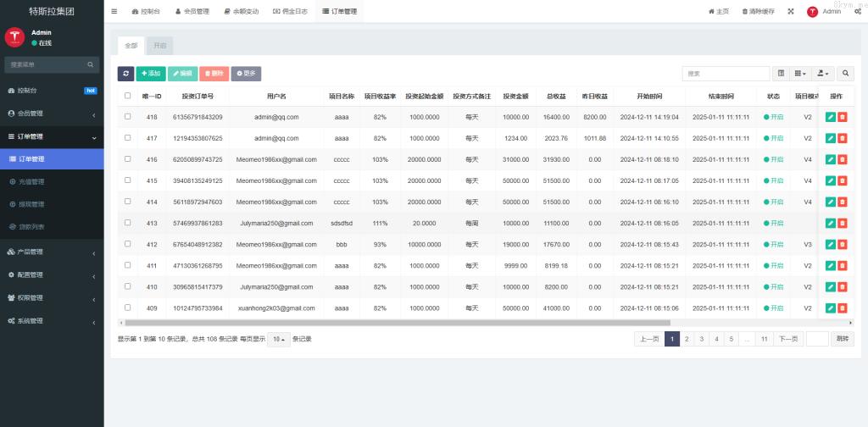Check the select-all checkbox in the table header
The image size is (868, 427).
coord(128,96)
